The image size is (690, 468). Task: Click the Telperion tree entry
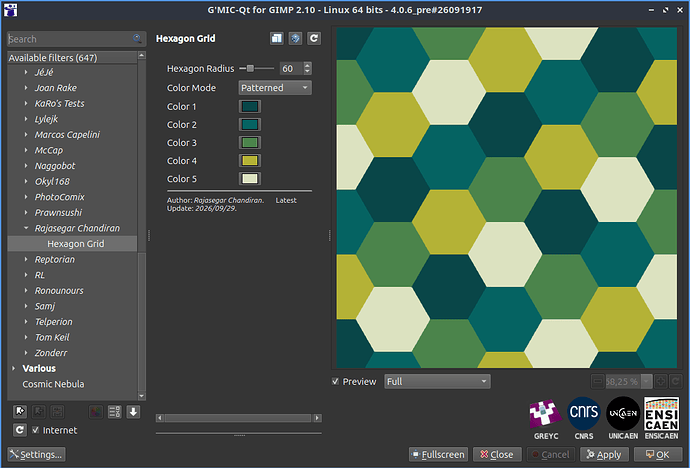(x=54, y=322)
